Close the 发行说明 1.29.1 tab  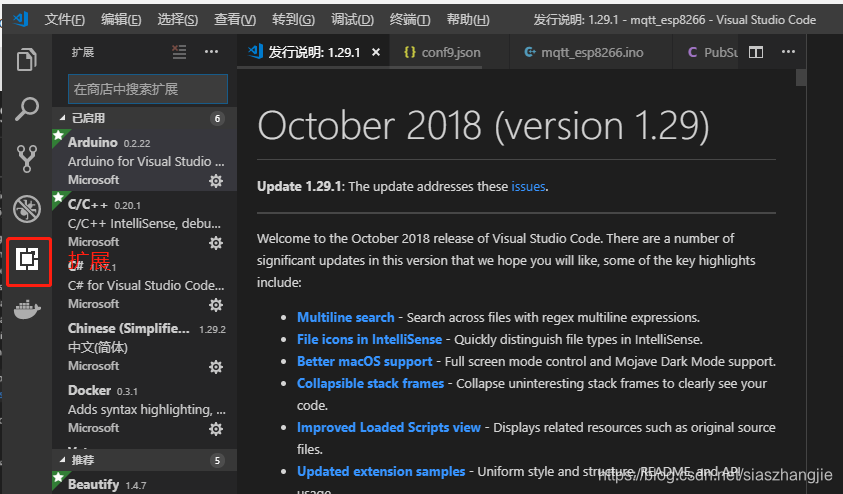pos(376,52)
